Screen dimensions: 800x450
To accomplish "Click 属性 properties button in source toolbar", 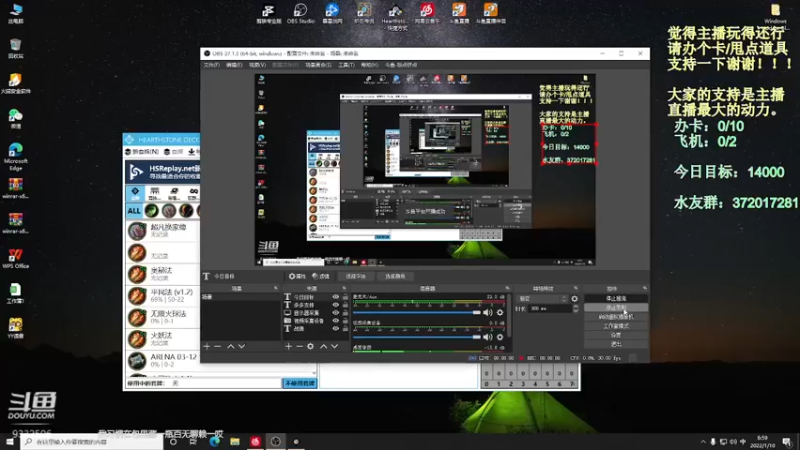I will pyautogui.click(x=297, y=276).
